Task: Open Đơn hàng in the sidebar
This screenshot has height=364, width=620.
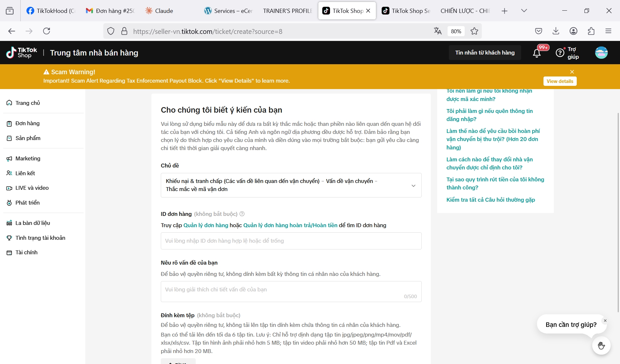Action: point(27,123)
